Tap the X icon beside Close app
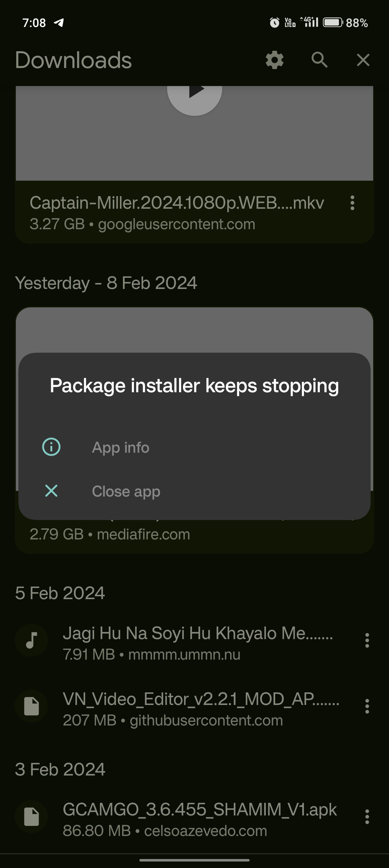389x868 pixels. (x=51, y=490)
